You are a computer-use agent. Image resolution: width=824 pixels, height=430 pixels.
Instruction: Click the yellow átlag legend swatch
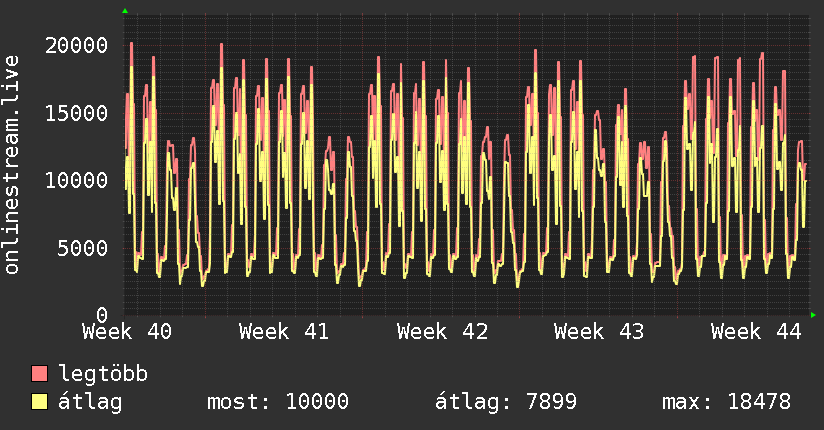[x=39, y=401]
